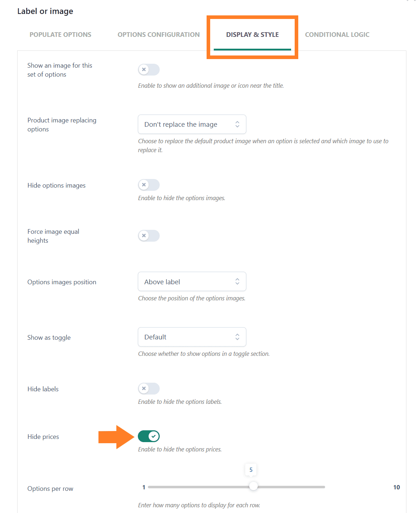
Task: Click the arrows icon in Default select
Action: (x=237, y=337)
